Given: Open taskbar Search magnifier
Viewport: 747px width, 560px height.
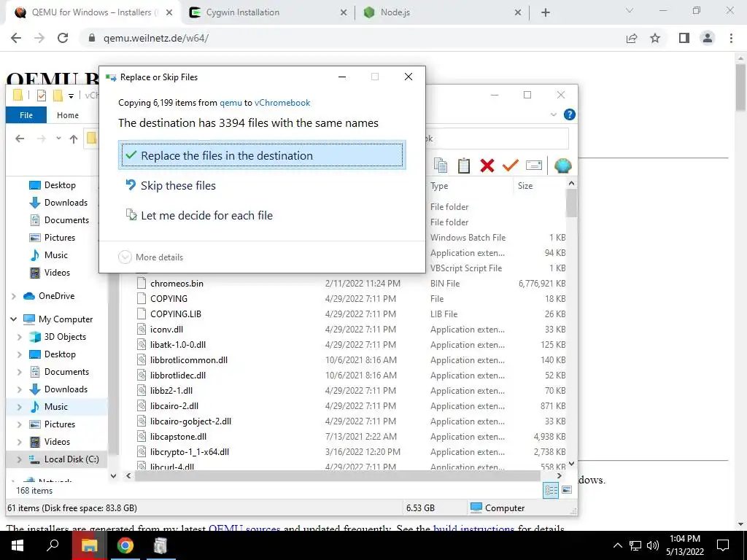Looking at the screenshot, I should point(53,545).
